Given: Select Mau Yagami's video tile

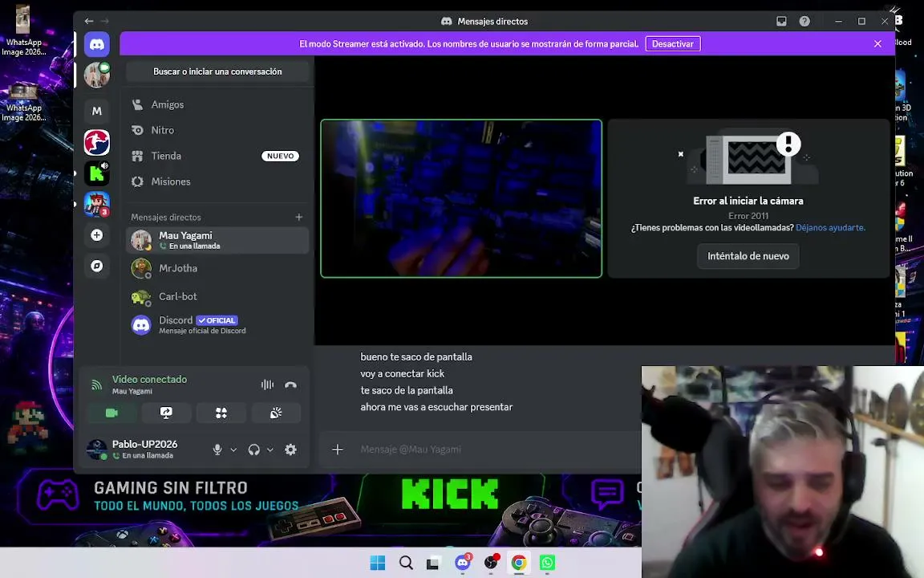Looking at the screenshot, I should 461,198.
